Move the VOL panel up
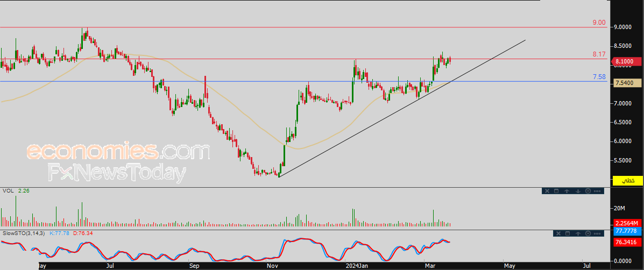The width and height of the screenshot is (644, 270). tap(567, 191)
